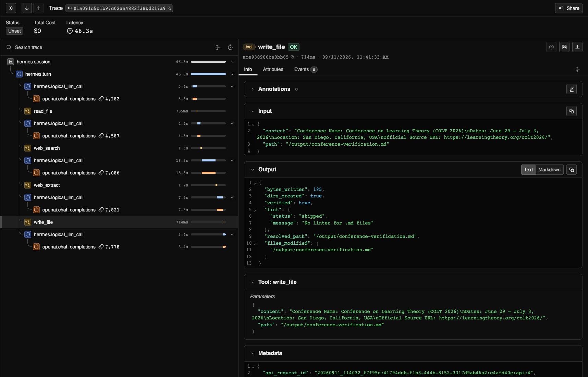The height and width of the screenshot is (377, 588).
Task: Click the hermes.turn latency bar
Action: 208,74
